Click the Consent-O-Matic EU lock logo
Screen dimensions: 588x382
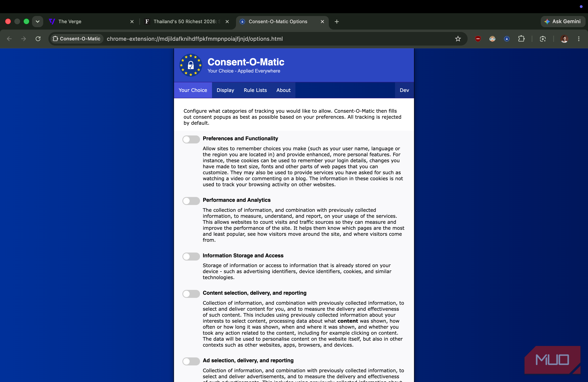(190, 65)
